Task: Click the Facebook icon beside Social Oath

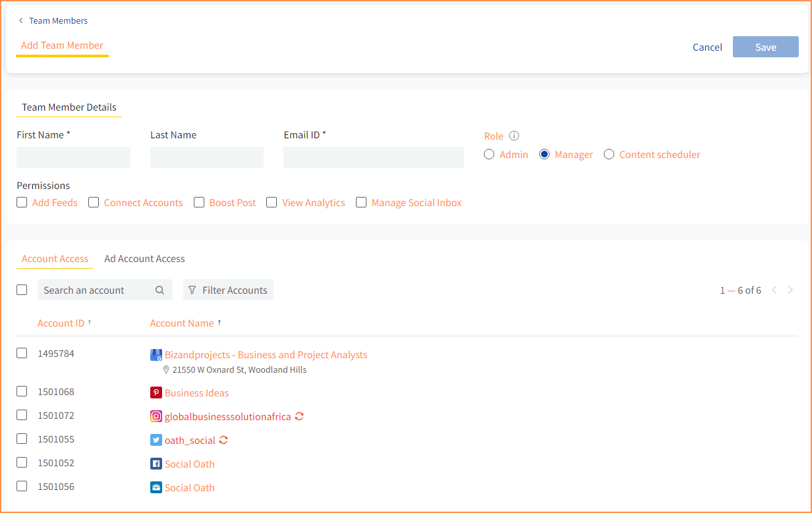Action: [x=156, y=464]
